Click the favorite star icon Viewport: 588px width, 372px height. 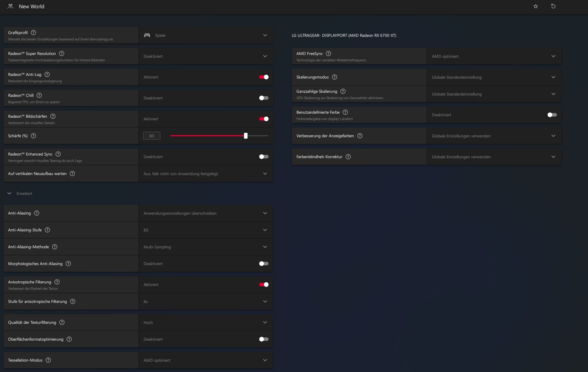click(536, 6)
